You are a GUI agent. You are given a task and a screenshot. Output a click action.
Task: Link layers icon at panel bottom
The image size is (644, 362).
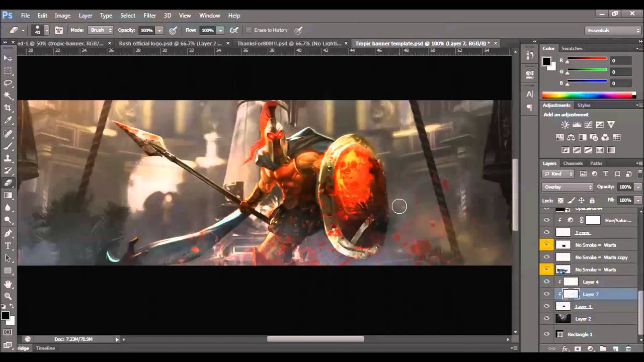tap(552, 348)
